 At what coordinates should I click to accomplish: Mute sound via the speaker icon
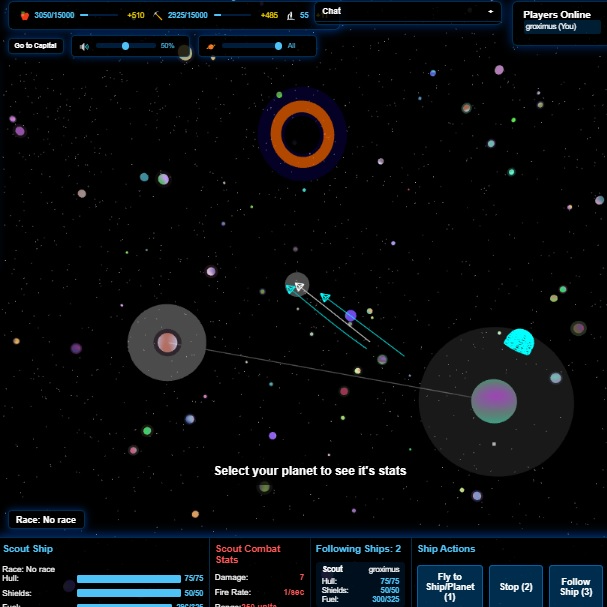click(x=84, y=46)
